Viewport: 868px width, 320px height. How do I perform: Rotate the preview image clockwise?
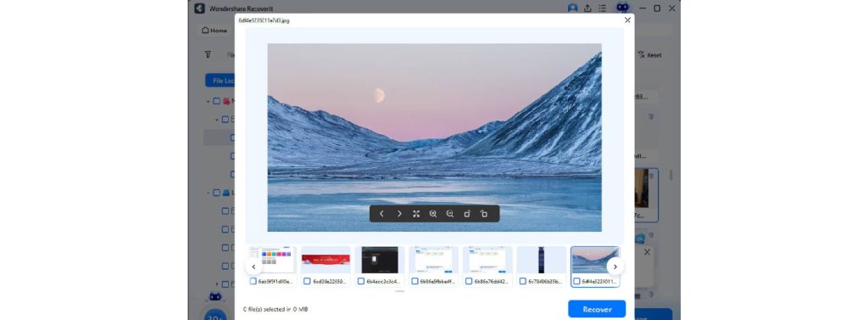(467, 214)
